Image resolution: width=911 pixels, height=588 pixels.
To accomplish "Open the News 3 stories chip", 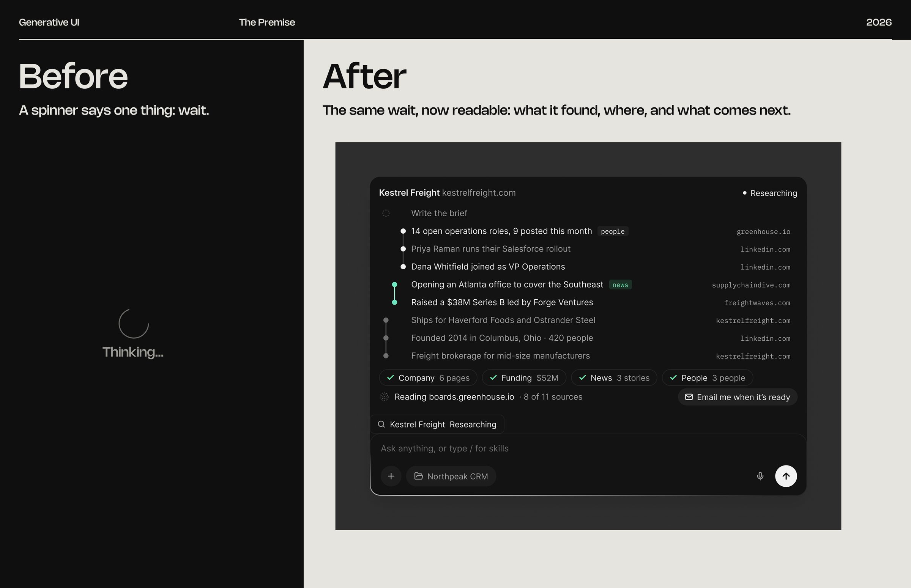I will [614, 377].
